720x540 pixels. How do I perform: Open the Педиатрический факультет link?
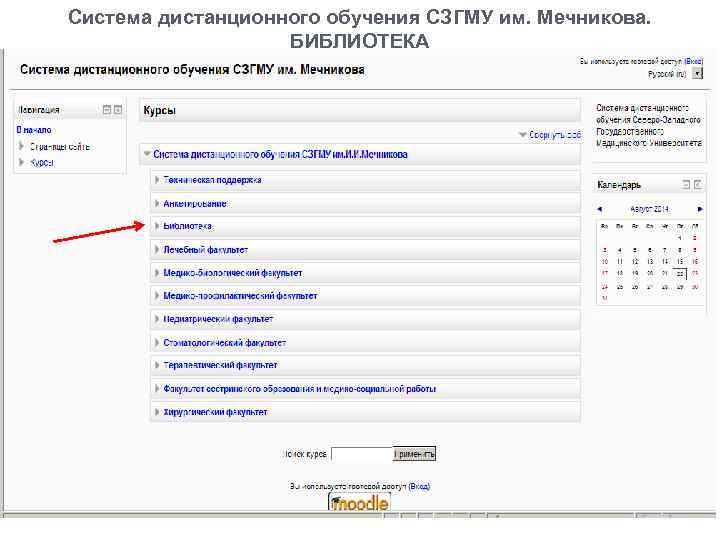[x=218, y=319]
